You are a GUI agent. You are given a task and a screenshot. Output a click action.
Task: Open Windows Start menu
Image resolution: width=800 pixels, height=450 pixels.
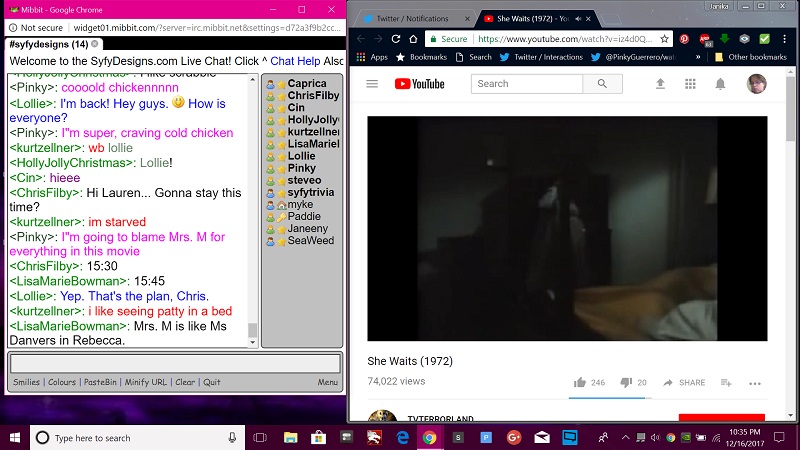(x=15, y=438)
